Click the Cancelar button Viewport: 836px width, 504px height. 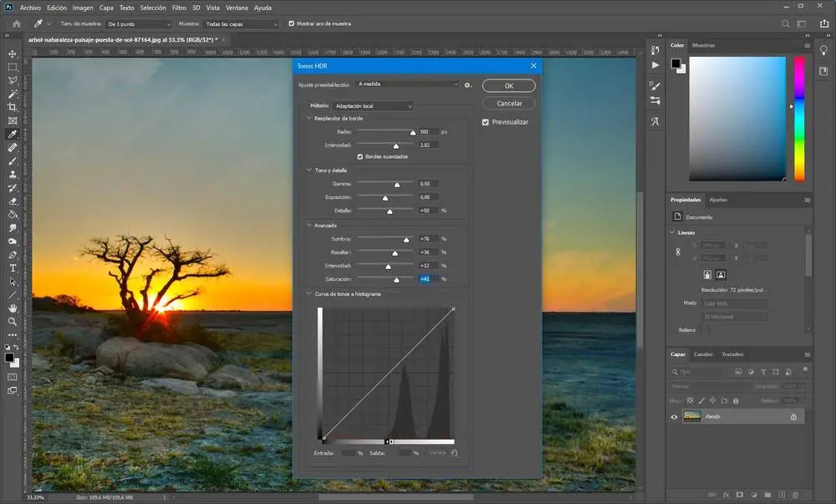point(508,104)
